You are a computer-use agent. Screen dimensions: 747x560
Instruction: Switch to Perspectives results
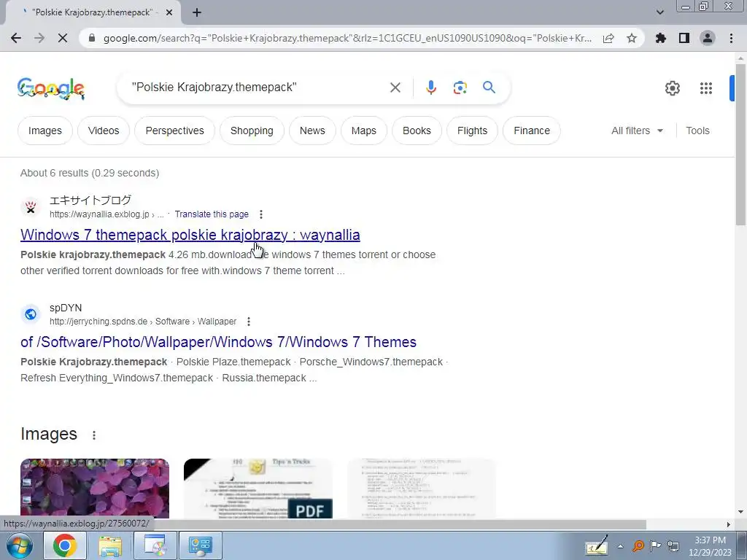click(174, 131)
